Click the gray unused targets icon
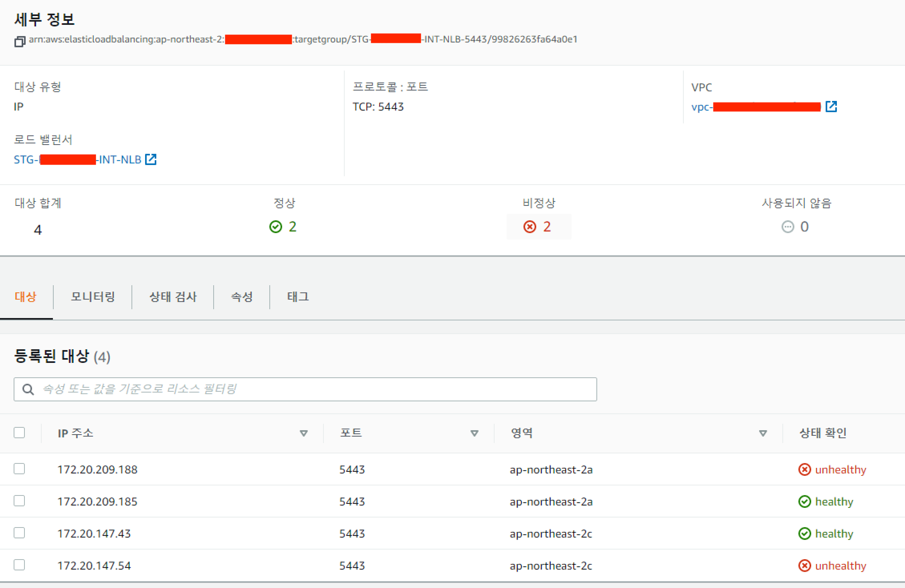Screen dimensions: 905x588 (788, 227)
